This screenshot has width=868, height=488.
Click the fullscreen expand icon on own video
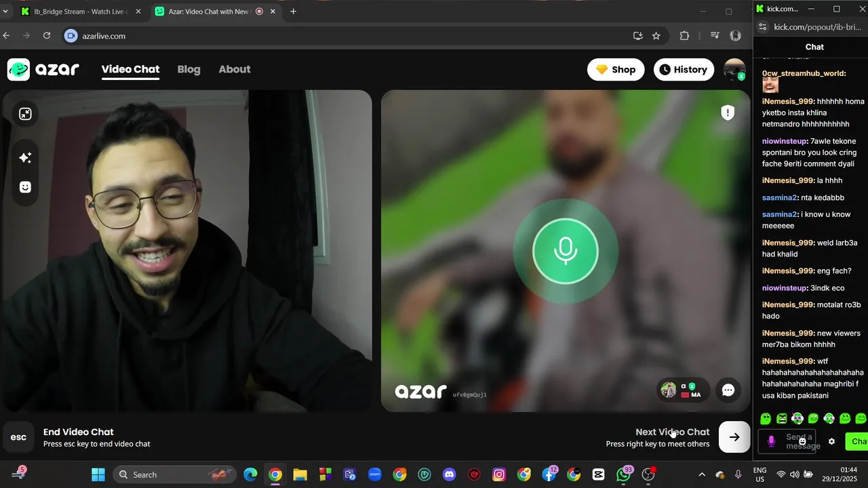click(25, 114)
